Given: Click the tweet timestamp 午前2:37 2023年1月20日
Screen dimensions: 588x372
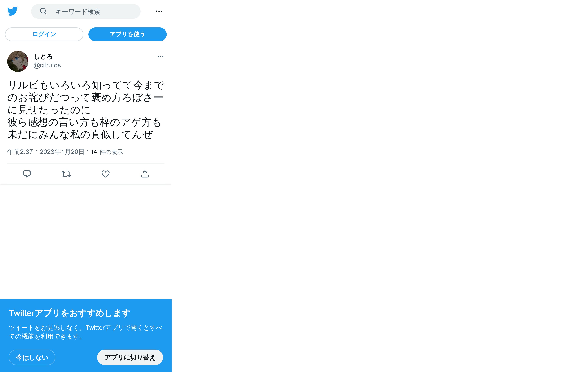Looking at the screenshot, I should click(46, 152).
